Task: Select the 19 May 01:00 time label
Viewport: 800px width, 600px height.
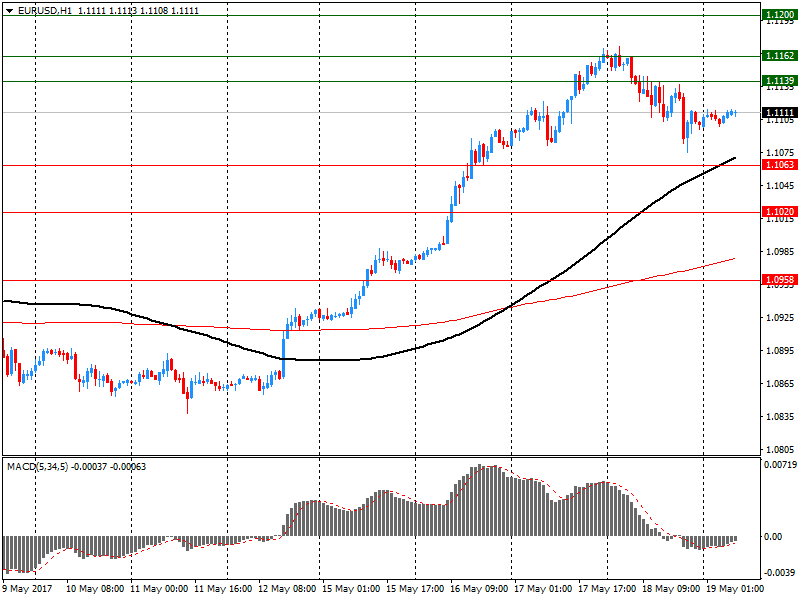Action: 735,588
